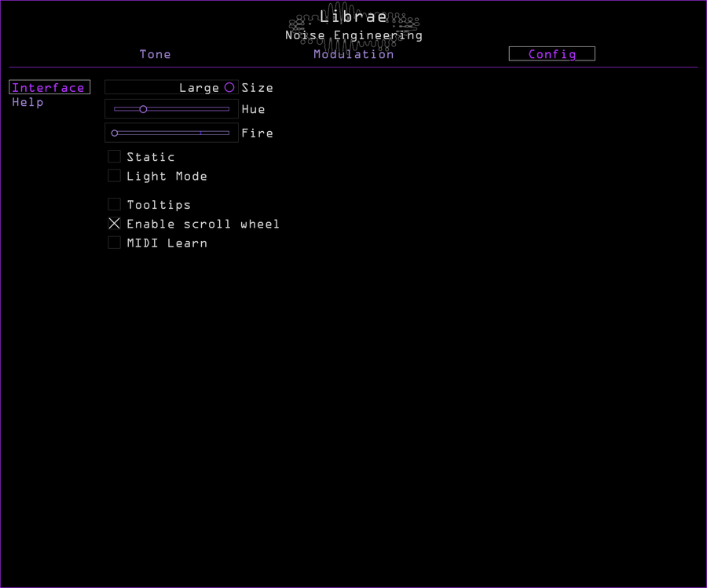
Task: Open the Help section
Action: coord(27,102)
